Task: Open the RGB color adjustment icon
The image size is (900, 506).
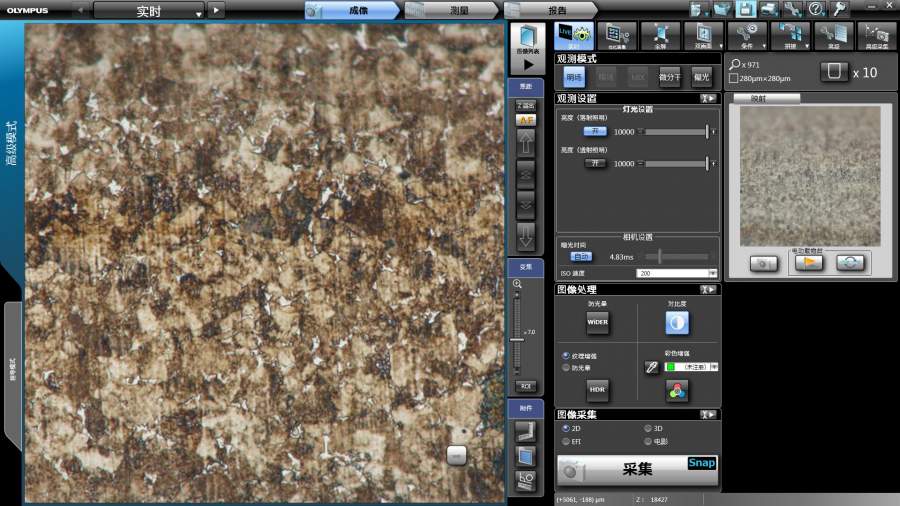Action: [x=677, y=391]
